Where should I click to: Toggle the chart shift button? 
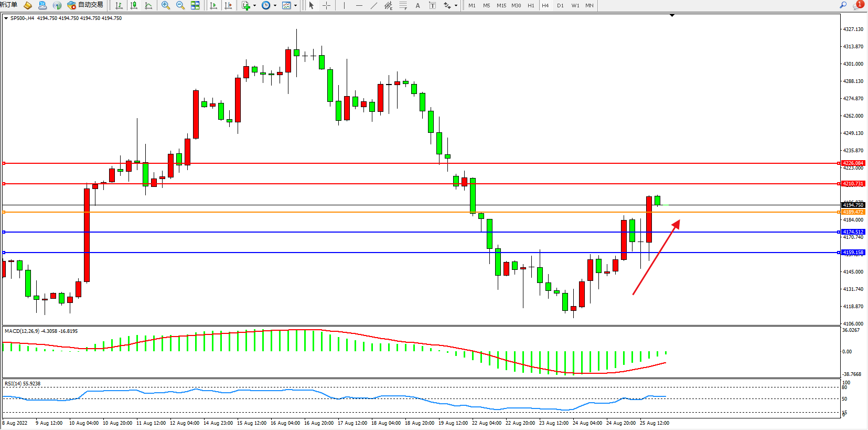coord(228,5)
